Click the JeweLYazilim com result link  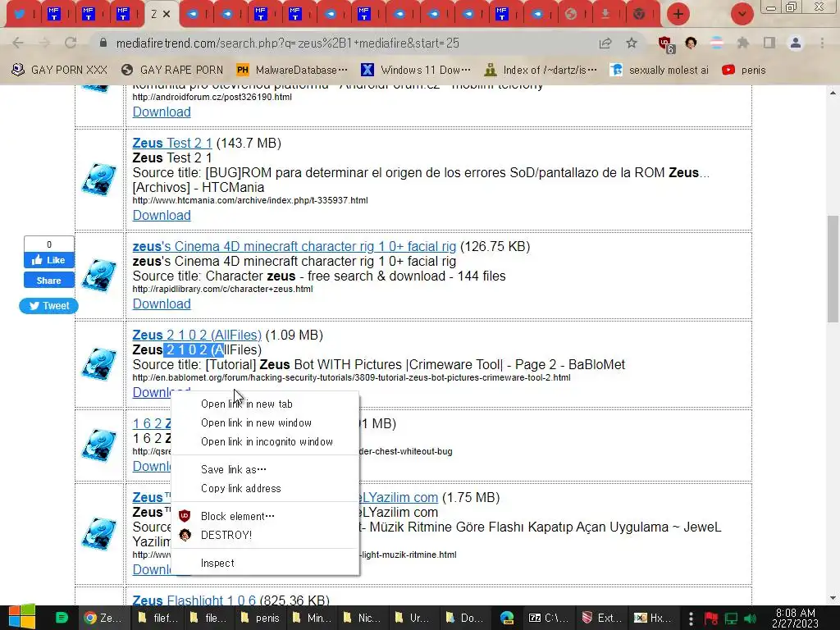(x=399, y=497)
